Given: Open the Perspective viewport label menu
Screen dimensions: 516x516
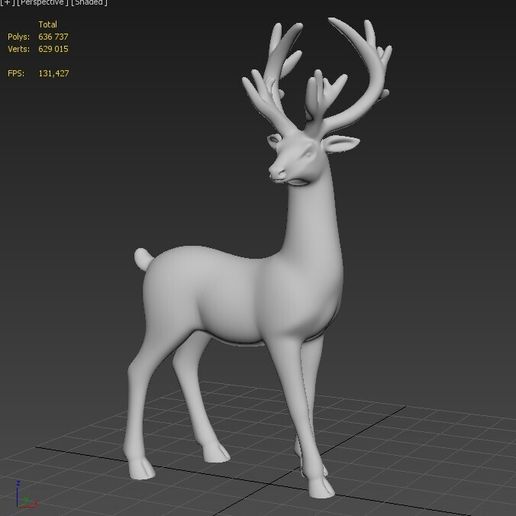Looking at the screenshot, I should coord(43,2).
